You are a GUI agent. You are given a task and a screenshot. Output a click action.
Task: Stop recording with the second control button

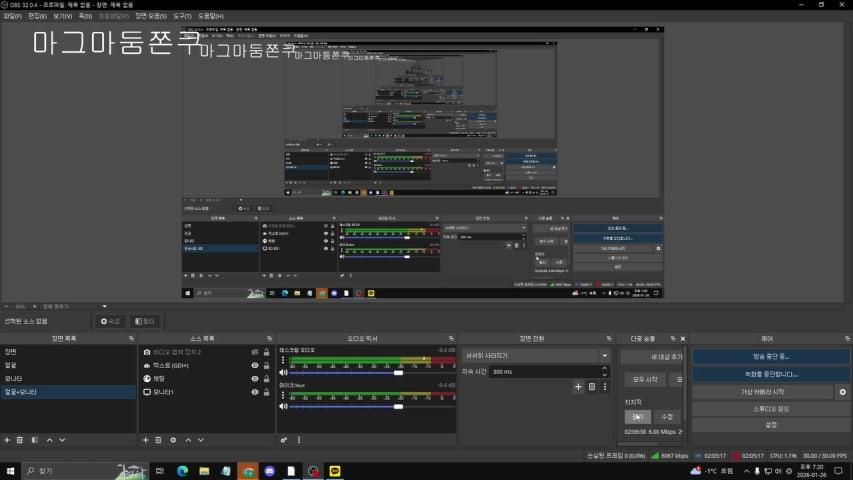[x=771, y=374]
